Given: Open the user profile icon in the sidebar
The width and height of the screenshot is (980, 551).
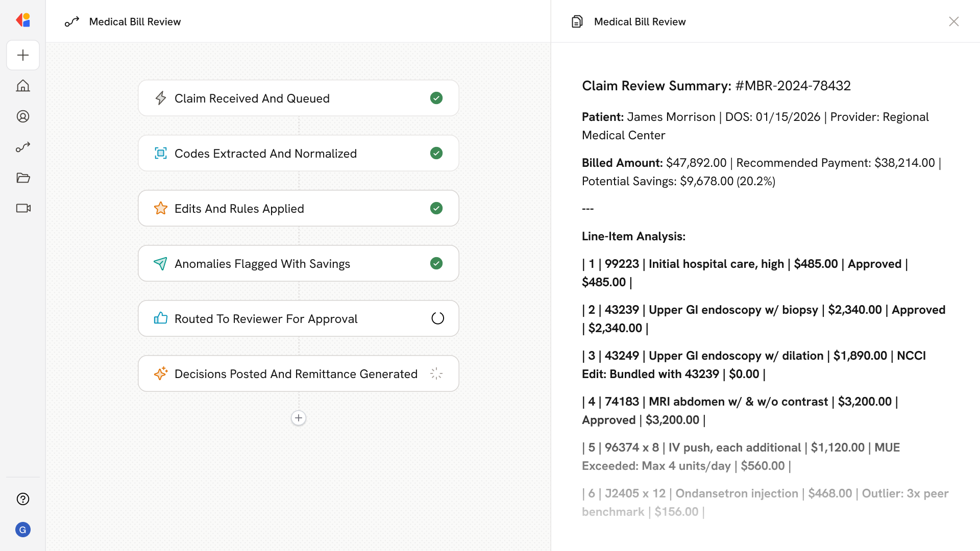Looking at the screenshot, I should (23, 116).
